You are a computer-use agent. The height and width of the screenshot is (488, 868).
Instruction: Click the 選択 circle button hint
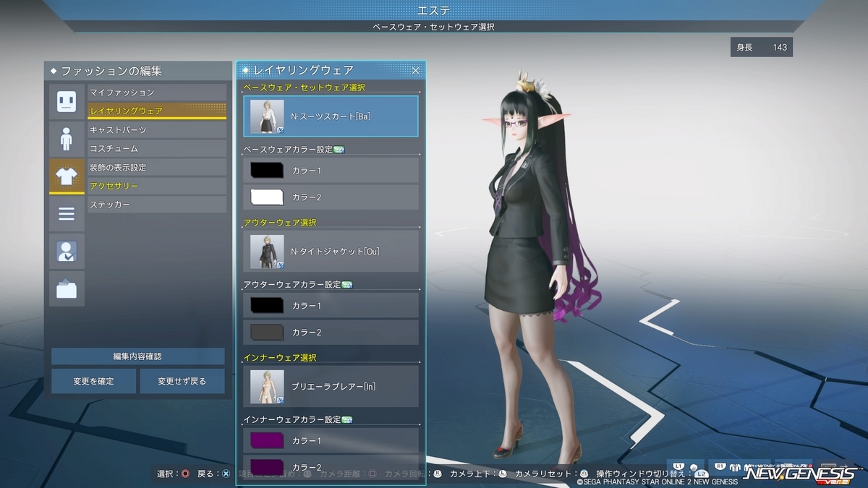coord(174,474)
